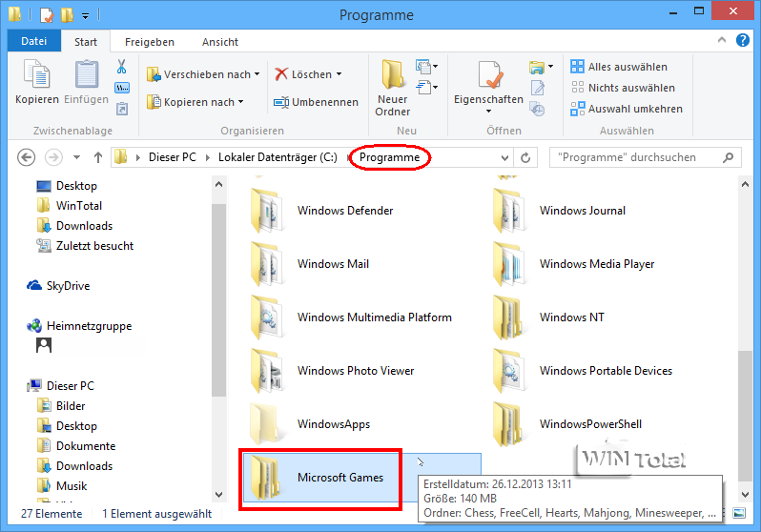
Task: Open address bar history dropdown
Action: 504,157
